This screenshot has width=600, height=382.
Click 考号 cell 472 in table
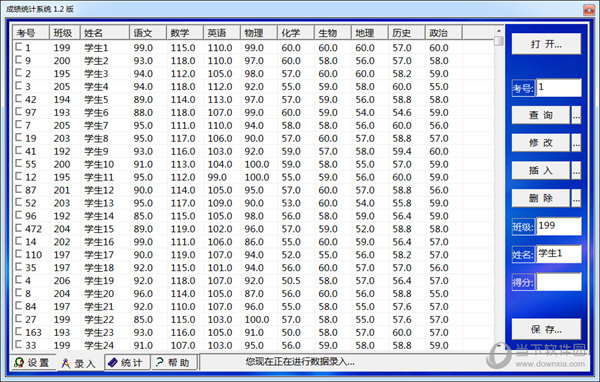click(34, 229)
